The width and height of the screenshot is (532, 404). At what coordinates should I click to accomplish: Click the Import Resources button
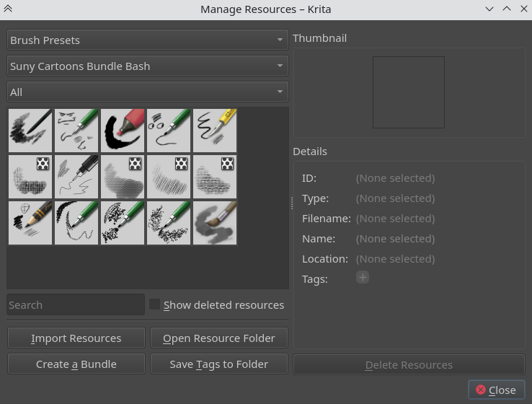click(76, 338)
